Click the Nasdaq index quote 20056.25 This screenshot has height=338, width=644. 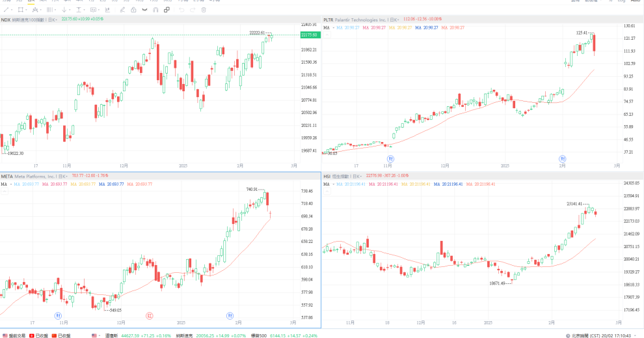[211, 335]
